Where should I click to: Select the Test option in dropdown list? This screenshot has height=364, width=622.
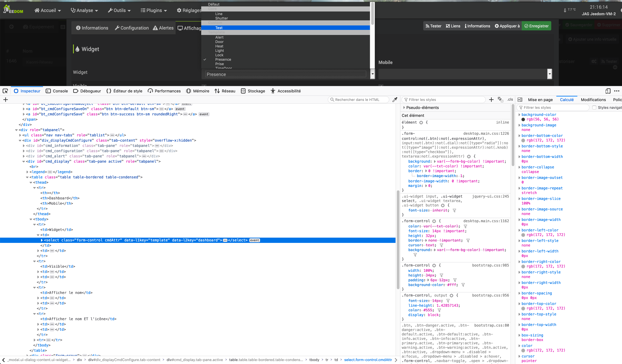point(285,28)
